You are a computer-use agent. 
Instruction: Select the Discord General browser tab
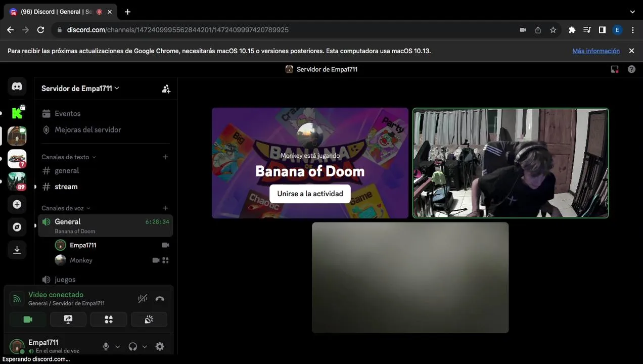60,12
